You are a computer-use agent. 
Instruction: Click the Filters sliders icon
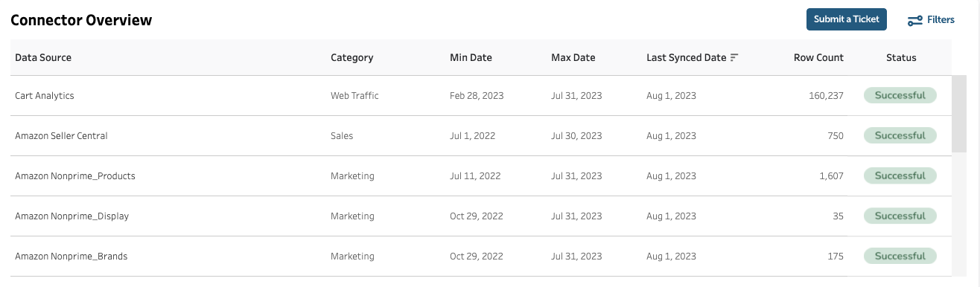(x=915, y=20)
